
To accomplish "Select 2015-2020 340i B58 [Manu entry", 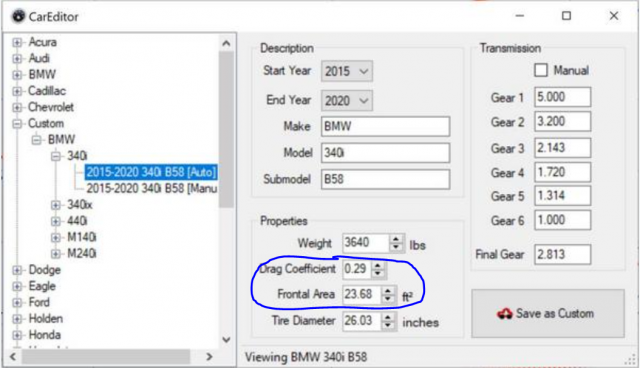I will (x=151, y=188).
